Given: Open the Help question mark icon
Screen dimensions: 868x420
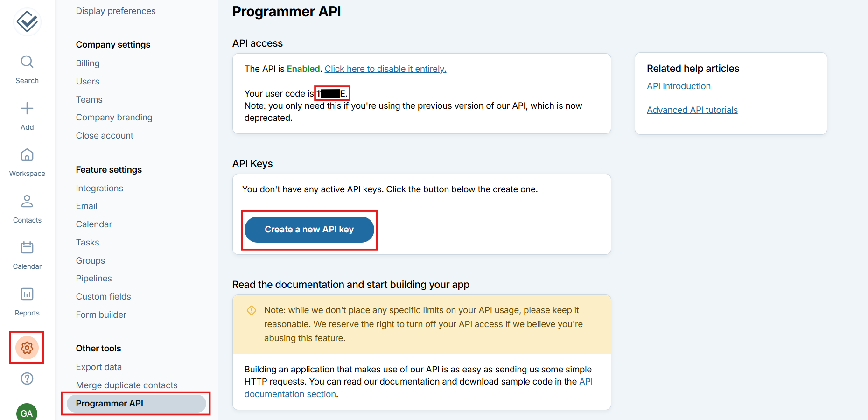Looking at the screenshot, I should [27, 378].
